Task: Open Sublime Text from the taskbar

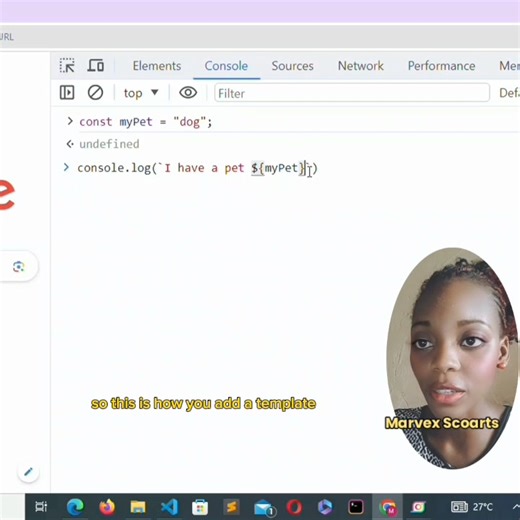Action: (x=232, y=507)
